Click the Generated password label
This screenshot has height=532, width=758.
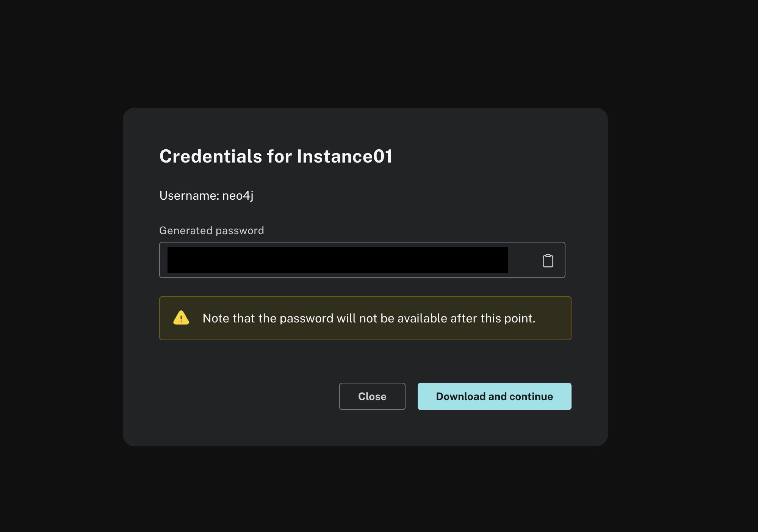211,230
